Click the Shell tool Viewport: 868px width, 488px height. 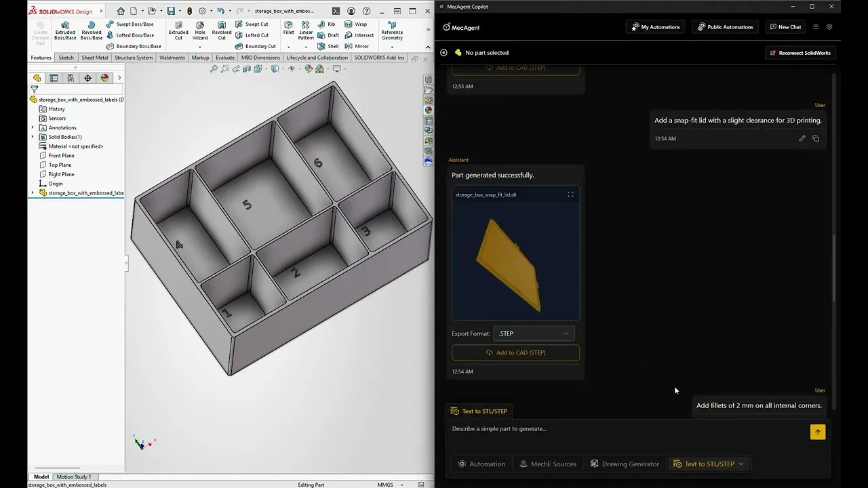coord(328,46)
